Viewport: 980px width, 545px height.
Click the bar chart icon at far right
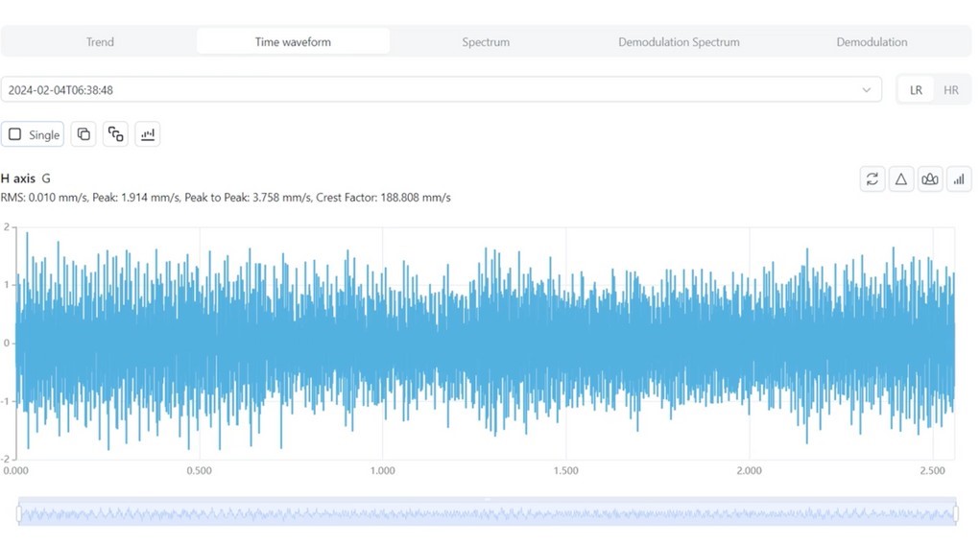pos(959,178)
